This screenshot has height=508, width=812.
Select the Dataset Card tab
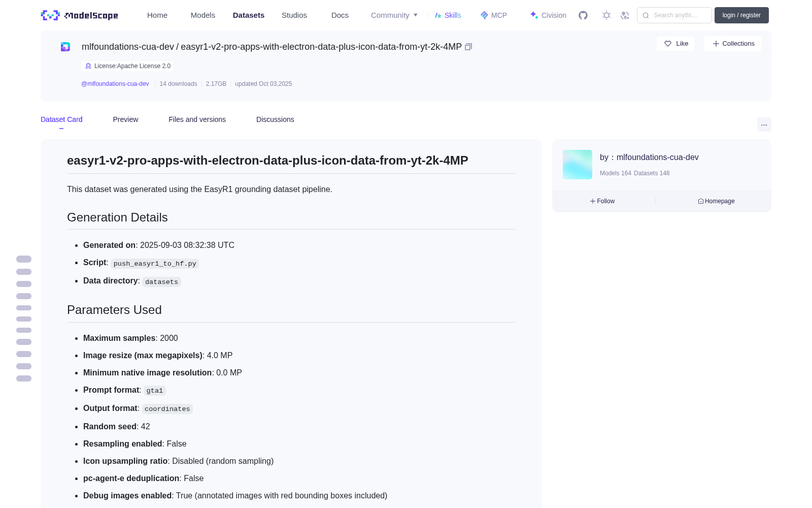(61, 119)
